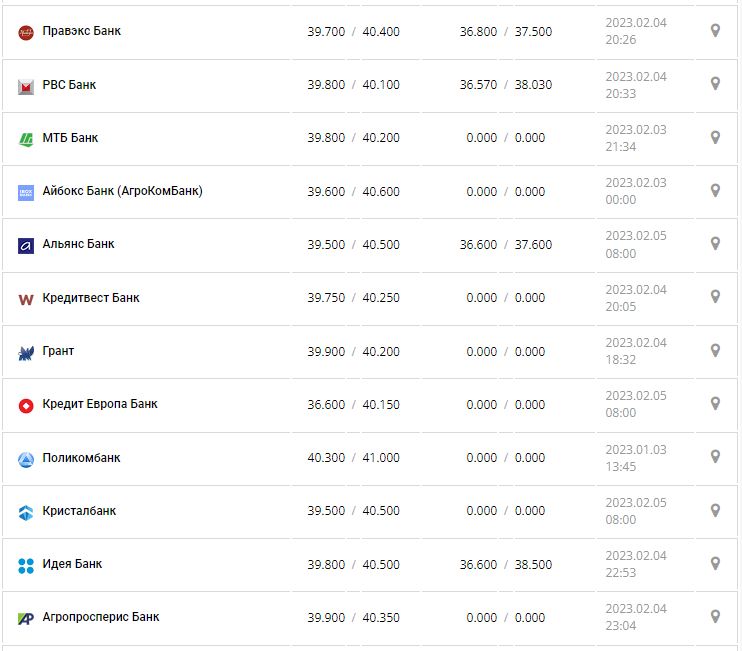Click the Альянс Банк map pin icon
Viewport: 742px width, 651px height.
(715, 244)
